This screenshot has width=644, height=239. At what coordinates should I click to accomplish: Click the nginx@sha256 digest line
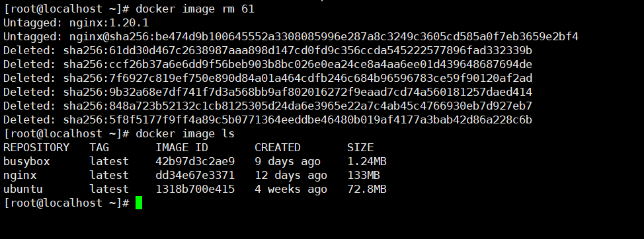click(291, 36)
